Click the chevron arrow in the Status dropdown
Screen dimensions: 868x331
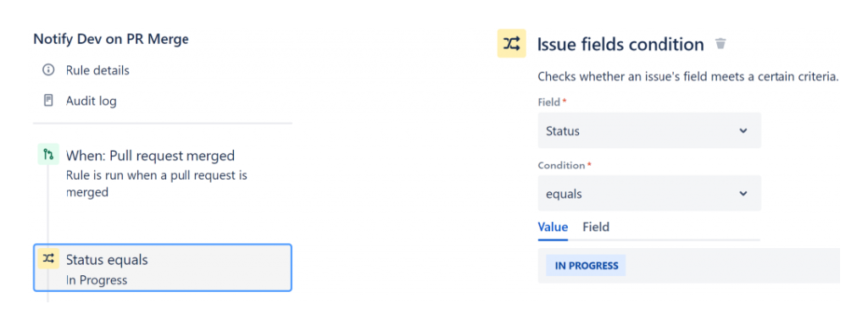(x=743, y=131)
